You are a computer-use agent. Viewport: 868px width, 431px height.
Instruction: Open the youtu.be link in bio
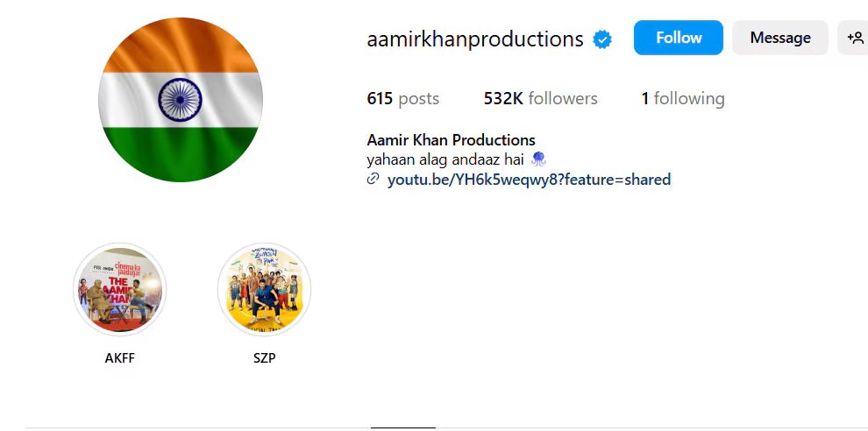tap(529, 180)
